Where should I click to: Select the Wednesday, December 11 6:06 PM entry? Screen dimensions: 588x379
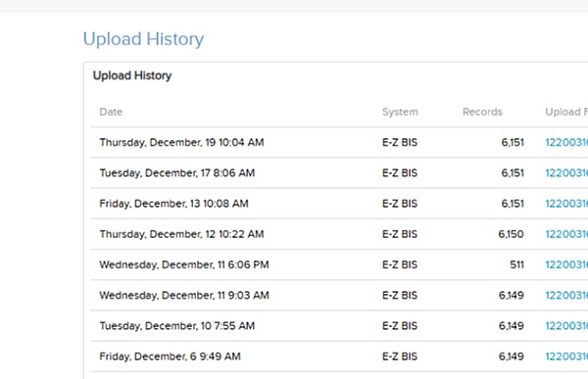184,264
